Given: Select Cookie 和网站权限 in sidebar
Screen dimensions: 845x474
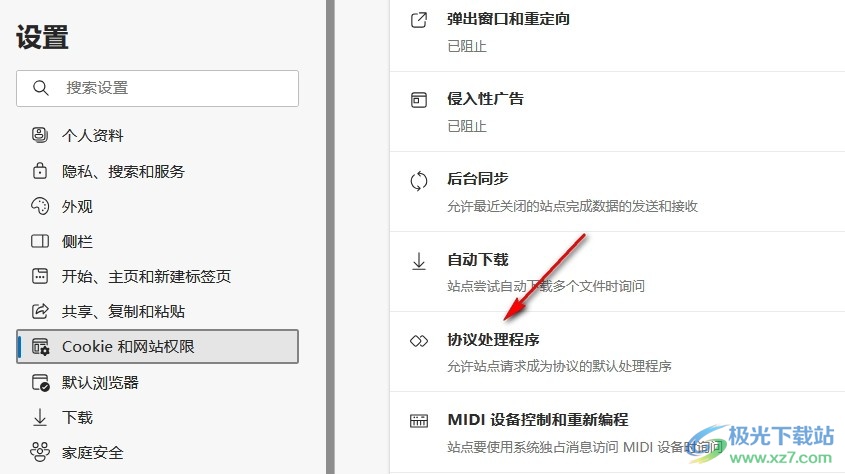Looking at the screenshot, I should (x=157, y=346).
